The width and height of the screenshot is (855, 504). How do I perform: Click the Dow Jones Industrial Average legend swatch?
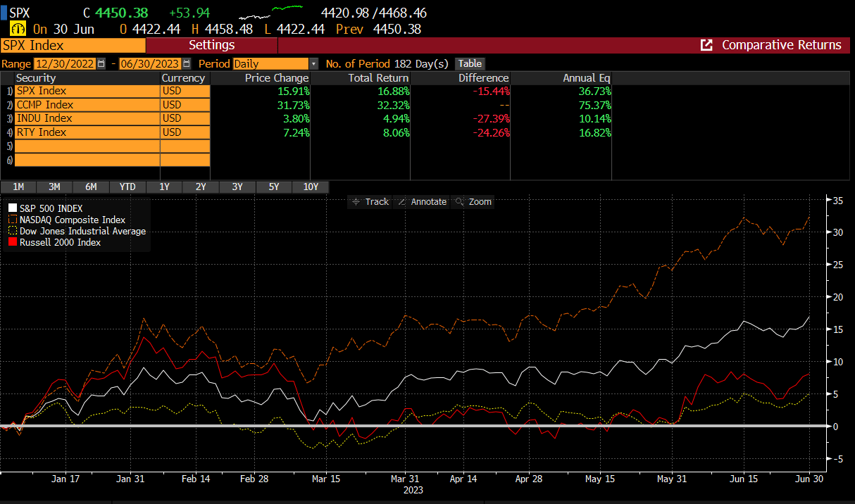pos(13,231)
